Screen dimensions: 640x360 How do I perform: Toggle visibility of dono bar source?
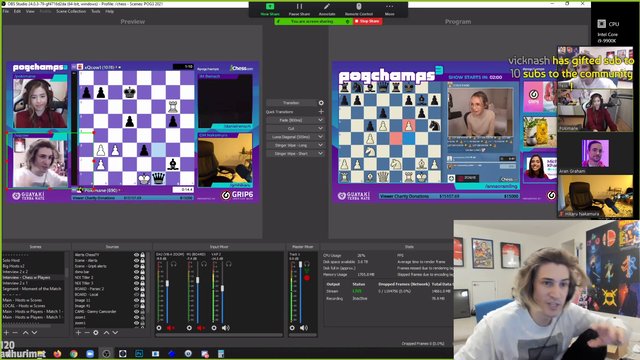pyautogui.click(x=136, y=272)
